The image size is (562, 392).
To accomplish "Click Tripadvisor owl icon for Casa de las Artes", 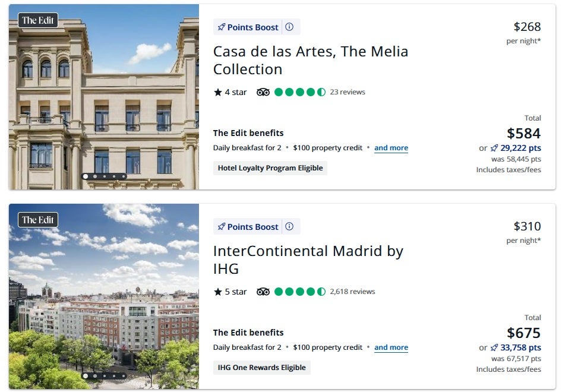I will pyautogui.click(x=263, y=92).
